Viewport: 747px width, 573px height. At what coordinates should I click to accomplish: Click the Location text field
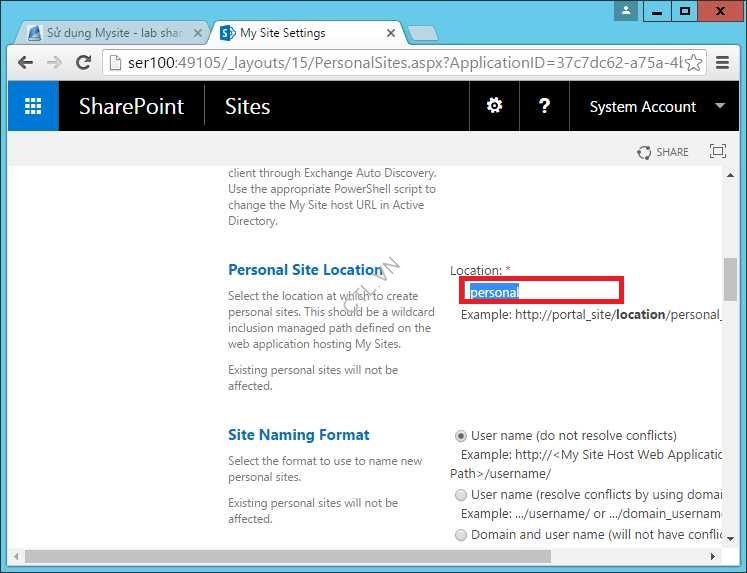tap(542, 292)
